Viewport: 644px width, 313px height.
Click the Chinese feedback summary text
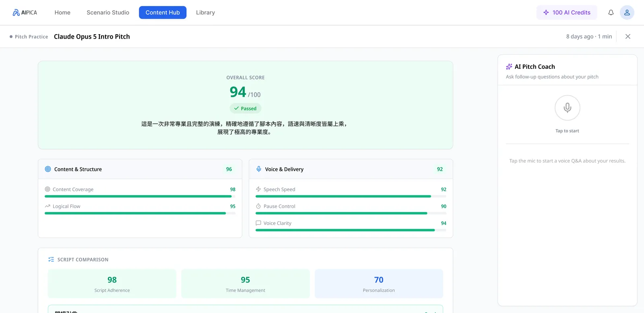pos(245,128)
